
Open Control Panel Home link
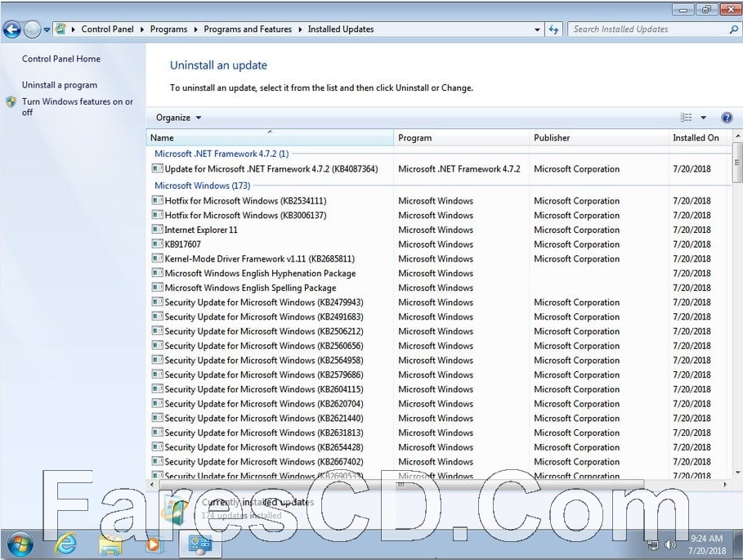61,59
